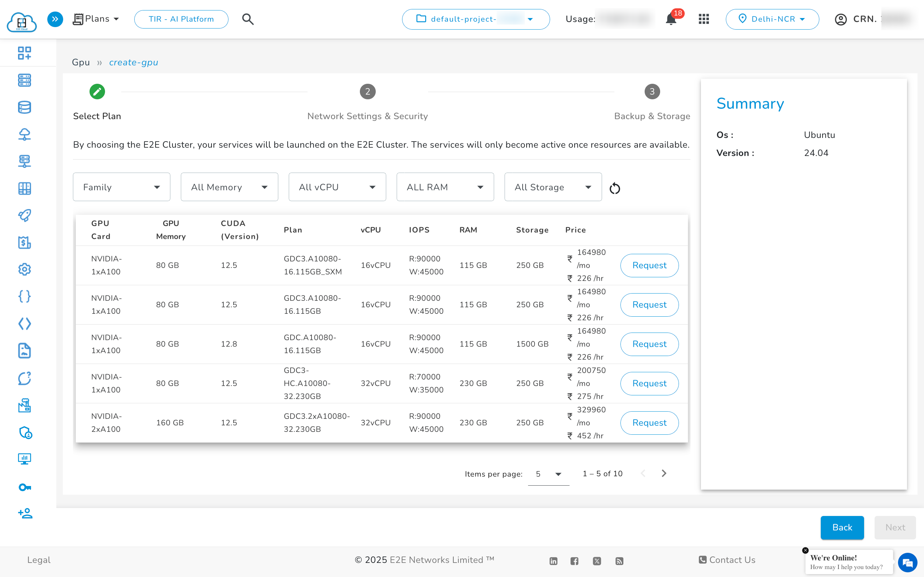Reset the plan filters with refresh icon

(615, 188)
